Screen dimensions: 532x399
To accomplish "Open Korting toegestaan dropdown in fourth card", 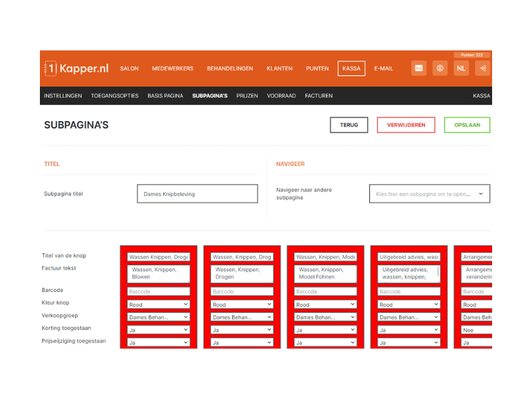I will (x=409, y=330).
